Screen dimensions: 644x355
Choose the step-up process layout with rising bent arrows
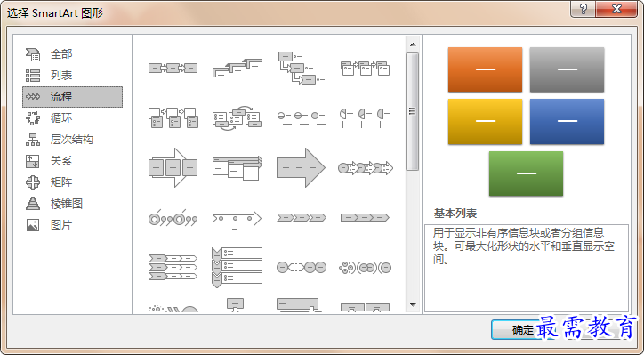click(237, 68)
